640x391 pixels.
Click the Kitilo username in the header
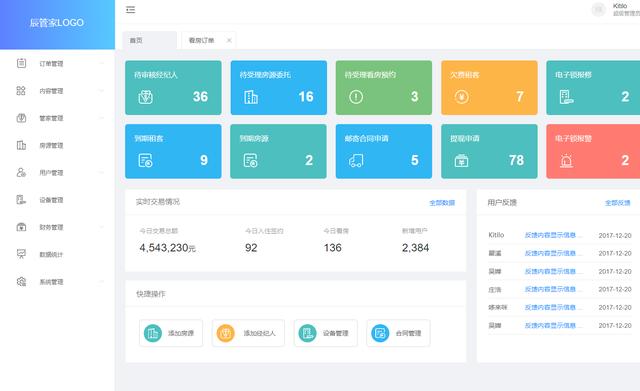pyautogui.click(x=620, y=6)
